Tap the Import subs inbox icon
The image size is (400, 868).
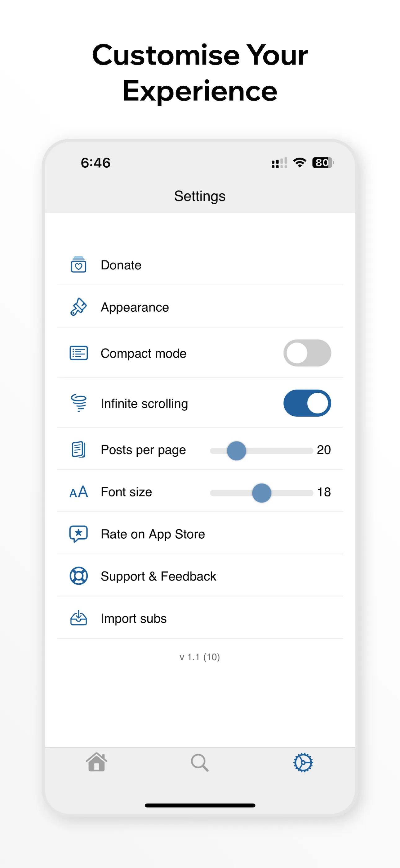click(78, 618)
